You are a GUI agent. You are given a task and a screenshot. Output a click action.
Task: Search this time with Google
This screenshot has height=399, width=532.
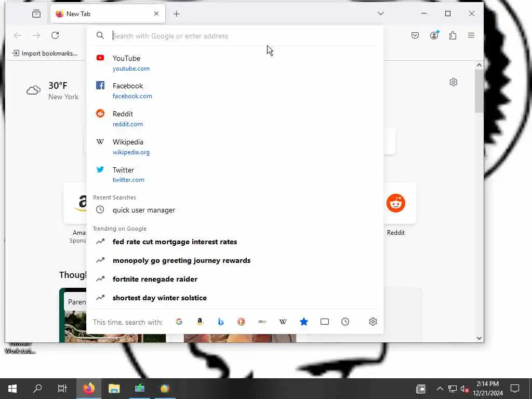pos(179,322)
